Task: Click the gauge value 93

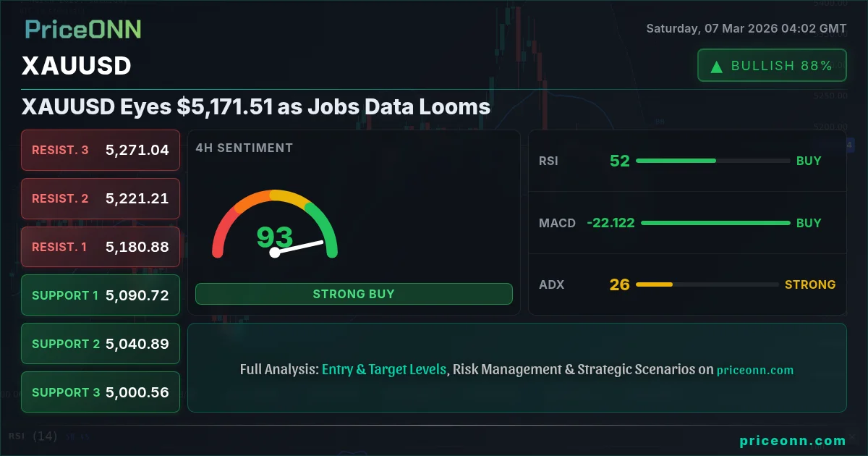Action: pyautogui.click(x=275, y=237)
